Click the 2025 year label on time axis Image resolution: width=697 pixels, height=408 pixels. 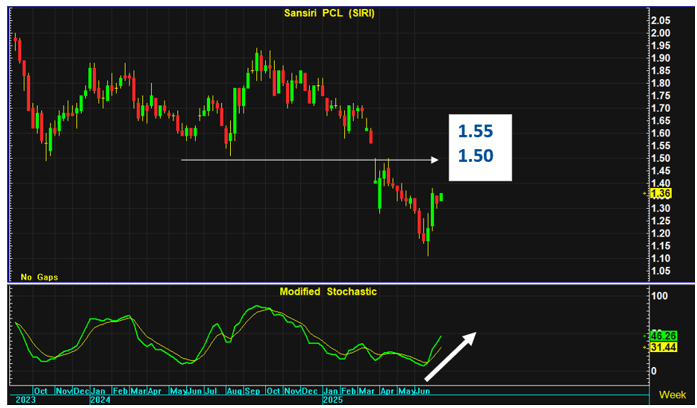[x=333, y=400]
